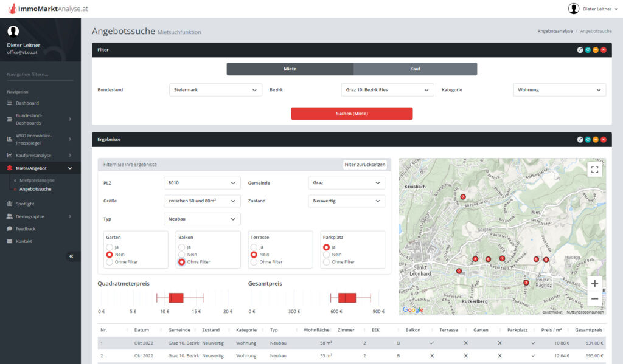Image resolution: width=623 pixels, height=364 pixels.
Task: Reset filters with 'Filter zurücksetzen'
Action: (364, 165)
